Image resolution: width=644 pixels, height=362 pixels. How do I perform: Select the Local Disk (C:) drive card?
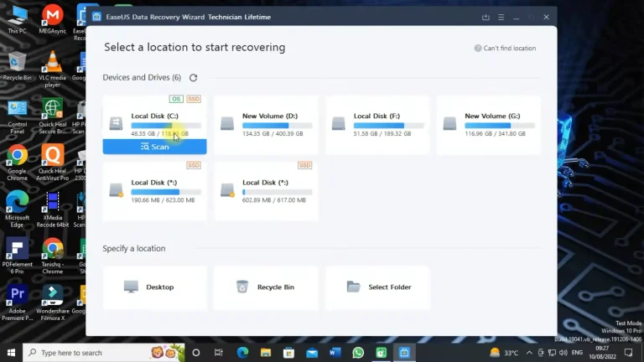(x=154, y=125)
